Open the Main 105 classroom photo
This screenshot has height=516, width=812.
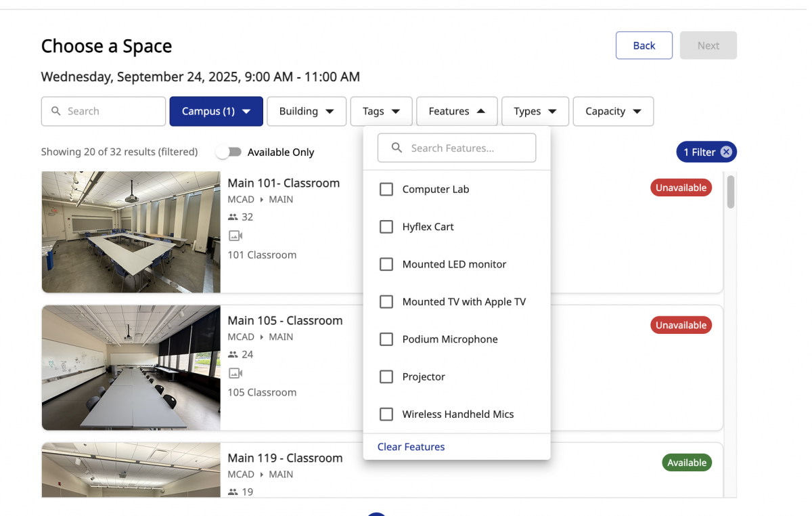click(131, 368)
